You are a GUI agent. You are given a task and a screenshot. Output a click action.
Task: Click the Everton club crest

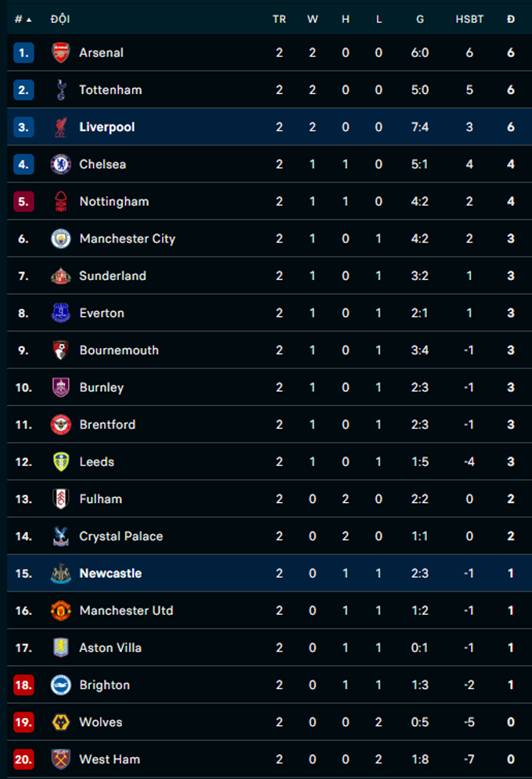point(60,313)
